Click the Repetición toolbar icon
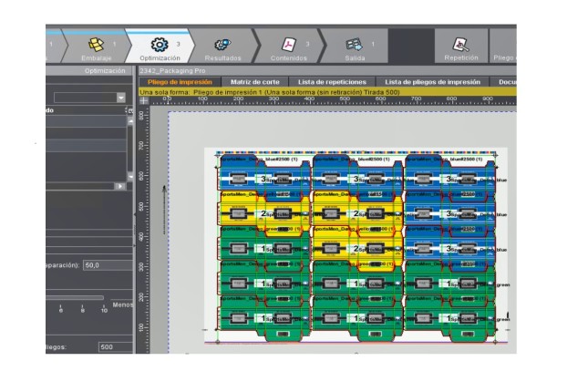The image size is (588, 392). point(460,47)
